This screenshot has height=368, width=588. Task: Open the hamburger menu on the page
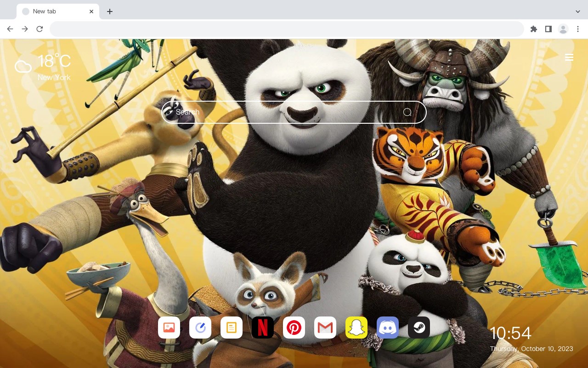(x=569, y=57)
